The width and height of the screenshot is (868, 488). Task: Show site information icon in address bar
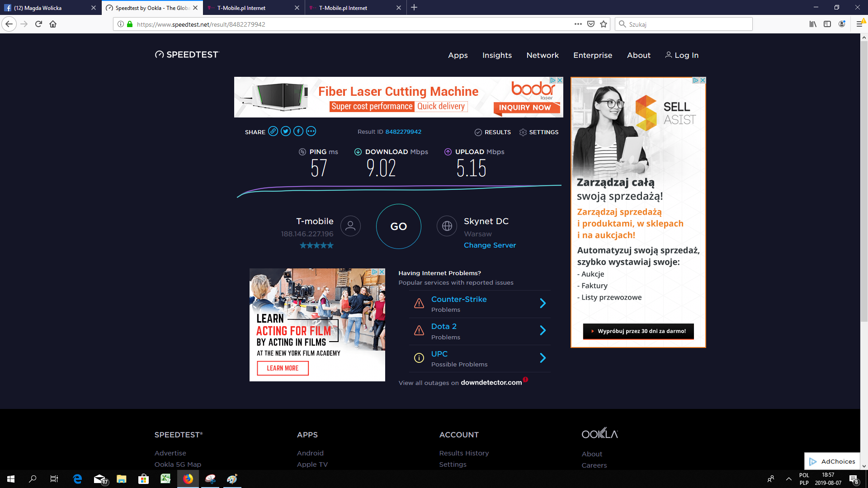tap(121, 24)
